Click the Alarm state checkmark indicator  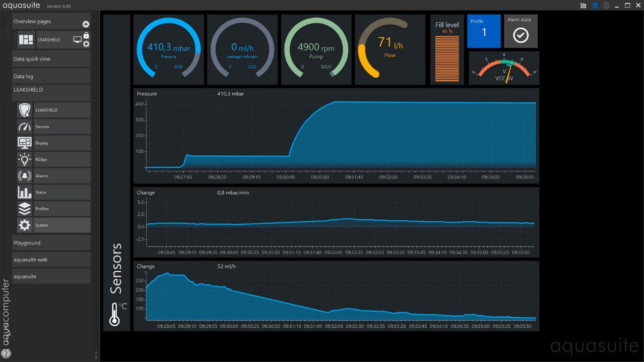pyautogui.click(x=521, y=35)
